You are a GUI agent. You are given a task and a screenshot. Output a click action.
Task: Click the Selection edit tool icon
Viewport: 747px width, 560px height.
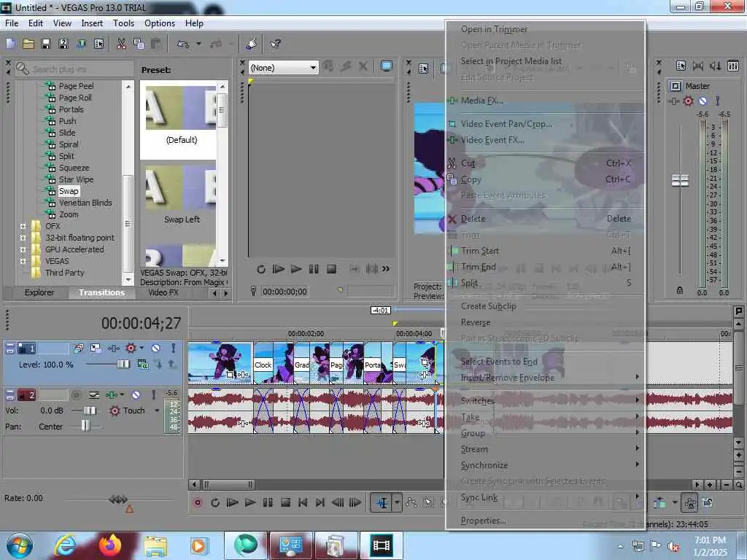(x=428, y=502)
